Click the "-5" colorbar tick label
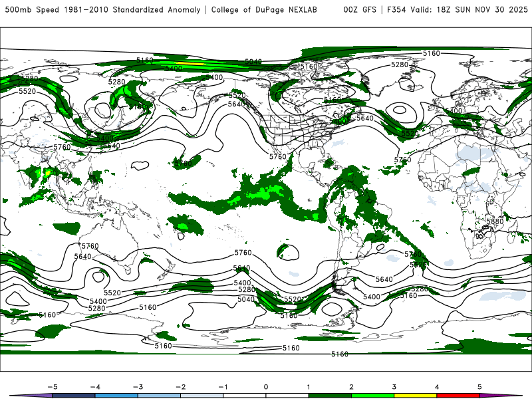This screenshot has height=399, width=532. tap(53, 387)
